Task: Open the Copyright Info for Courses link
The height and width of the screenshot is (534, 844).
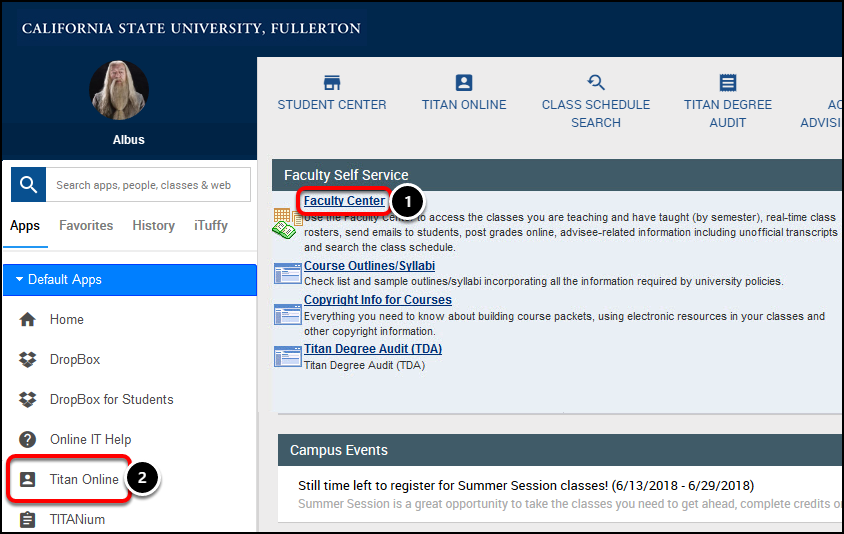Action: [378, 300]
